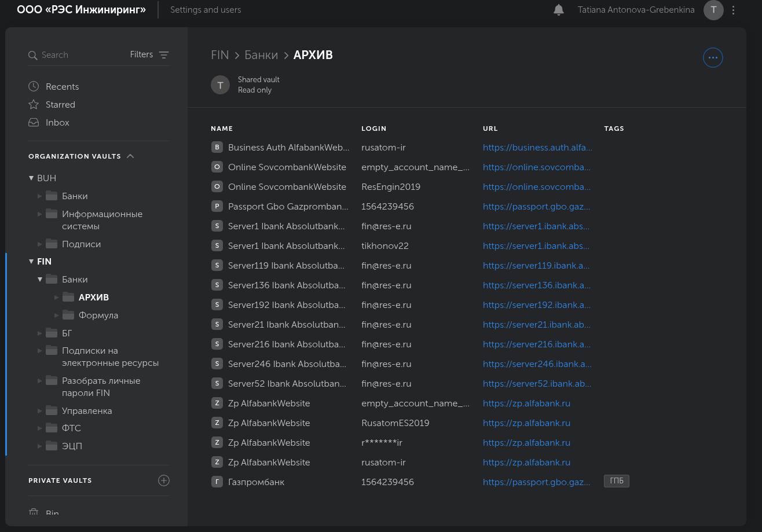Select the Управленка folder

pyautogui.click(x=87, y=411)
